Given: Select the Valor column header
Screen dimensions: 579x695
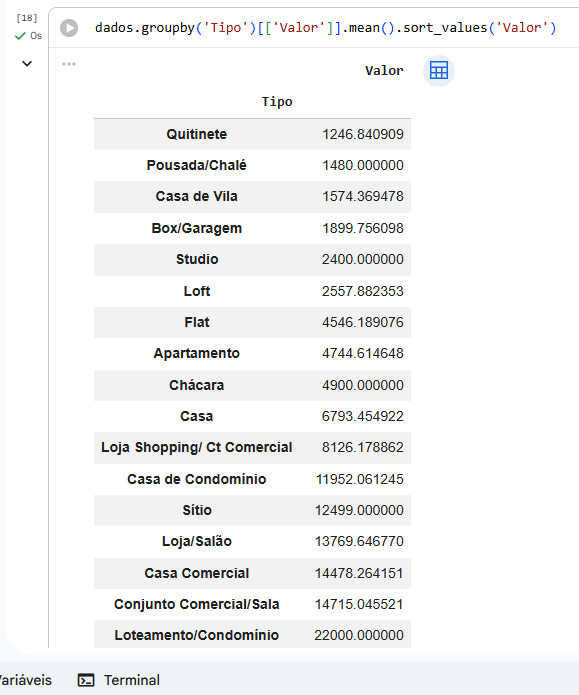Looking at the screenshot, I should [384, 70].
